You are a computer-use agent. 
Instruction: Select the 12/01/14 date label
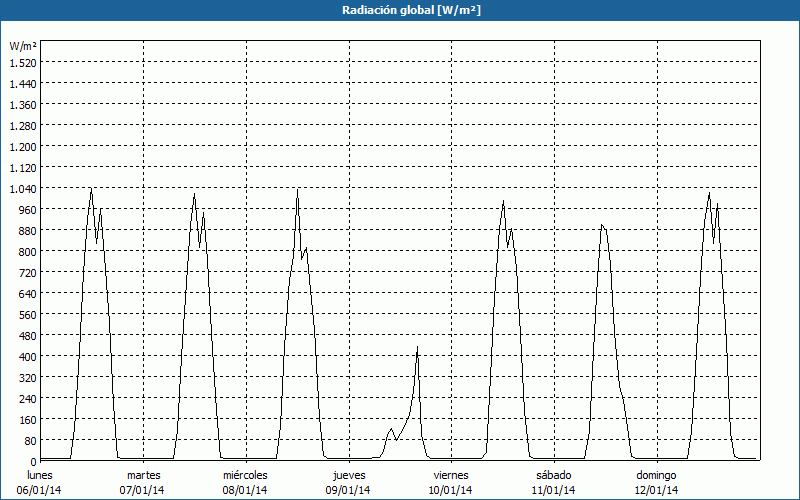tap(656, 490)
